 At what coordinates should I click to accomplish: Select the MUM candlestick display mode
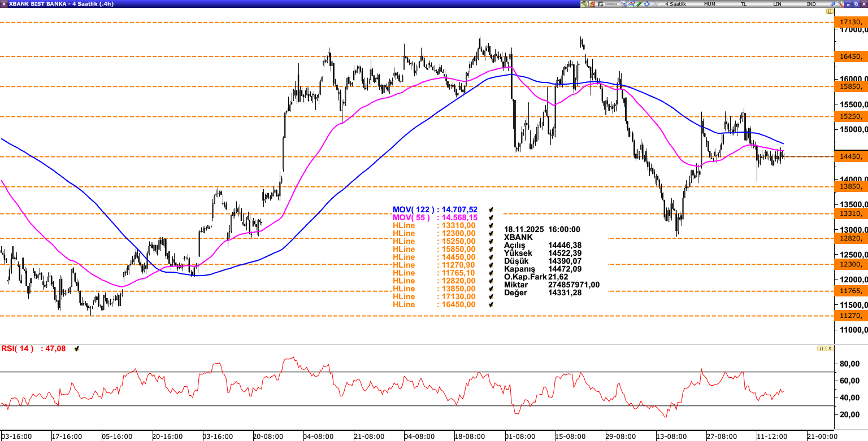point(709,3)
